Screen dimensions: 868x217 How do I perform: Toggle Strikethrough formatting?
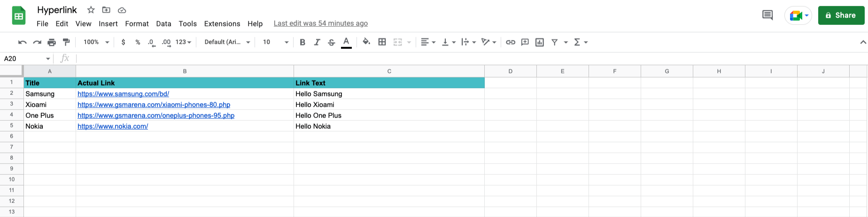332,42
